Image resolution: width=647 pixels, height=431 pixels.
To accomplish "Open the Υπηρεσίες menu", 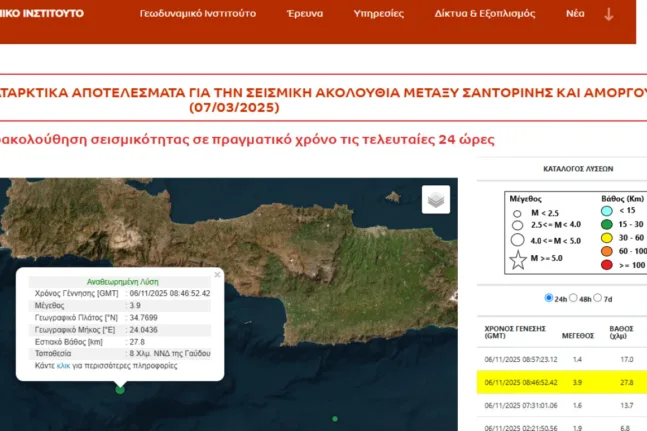I will (x=379, y=15).
